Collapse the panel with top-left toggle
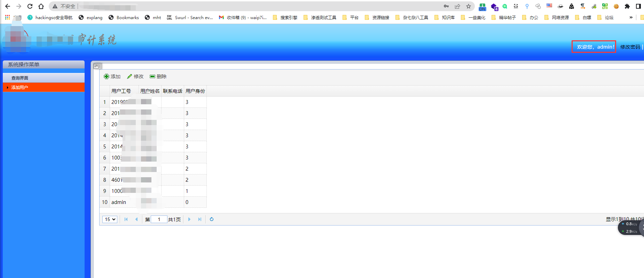This screenshot has width=644, height=278. click(97, 66)
